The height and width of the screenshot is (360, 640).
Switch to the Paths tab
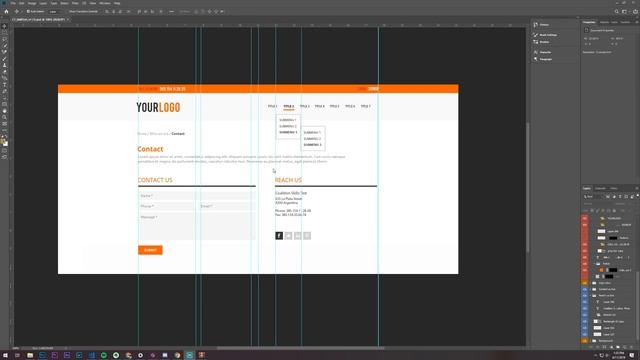[614, 188]
